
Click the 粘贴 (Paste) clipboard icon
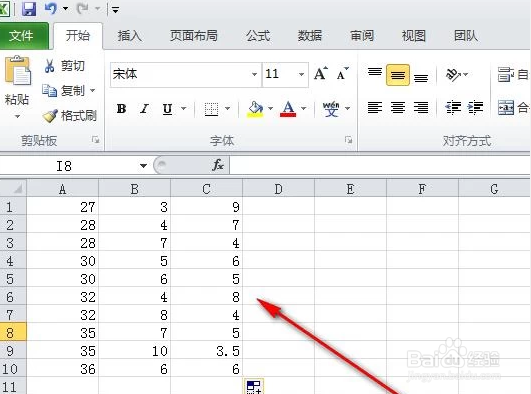[17, 70]
